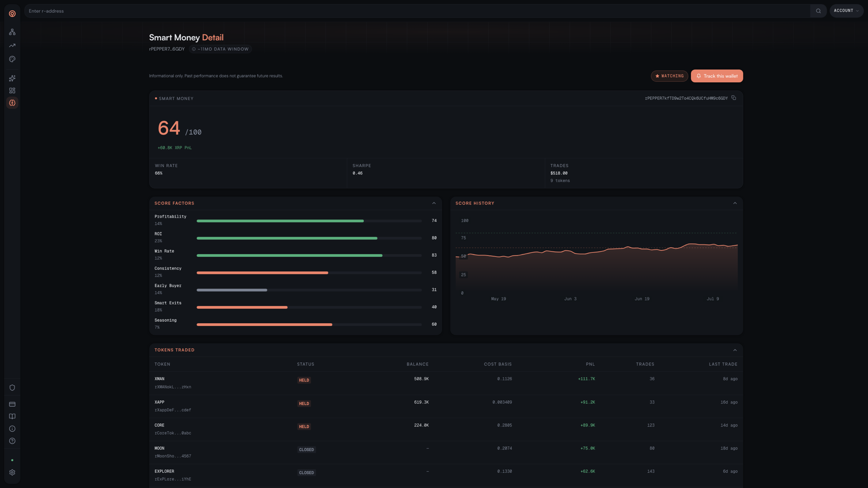Sort by the Status column header
This screenshot has width=868, height=488.
pyautogui.click(x=306, y=364)
